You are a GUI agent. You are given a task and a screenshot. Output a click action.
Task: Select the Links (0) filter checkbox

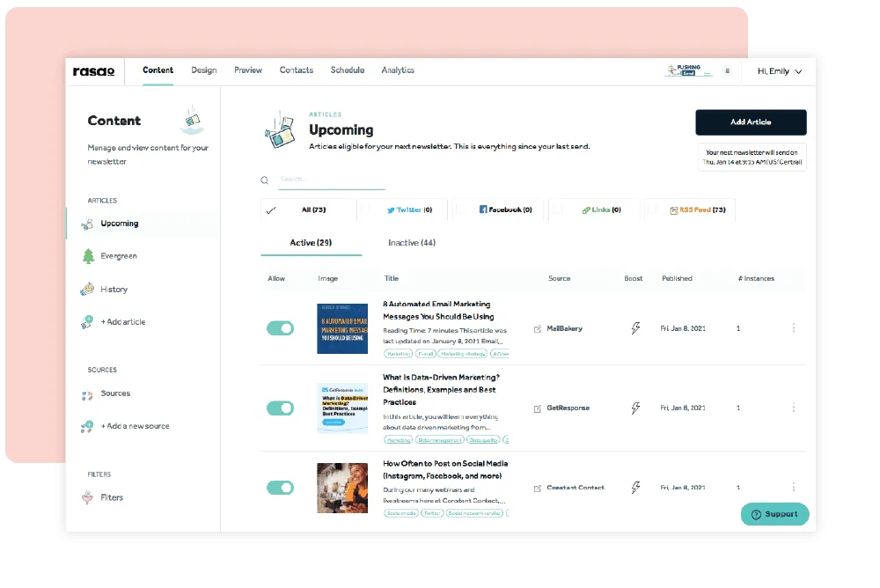click(x=557, y=210)
